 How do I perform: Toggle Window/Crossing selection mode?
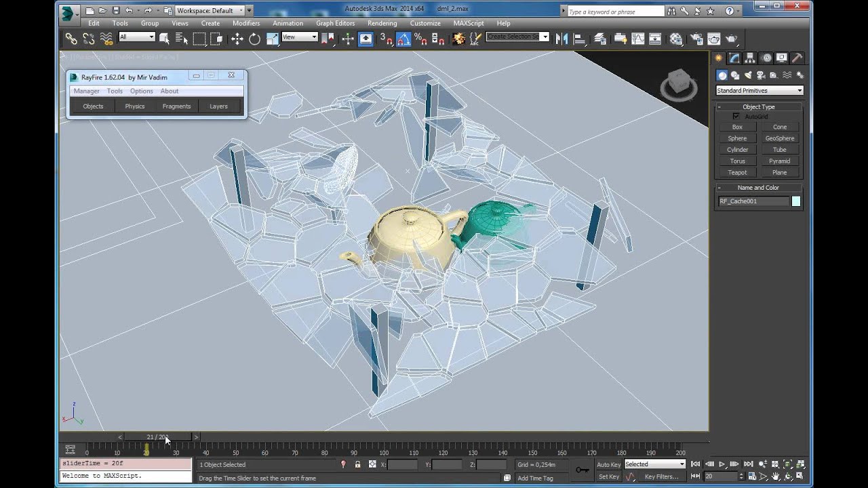pos(216,39)
